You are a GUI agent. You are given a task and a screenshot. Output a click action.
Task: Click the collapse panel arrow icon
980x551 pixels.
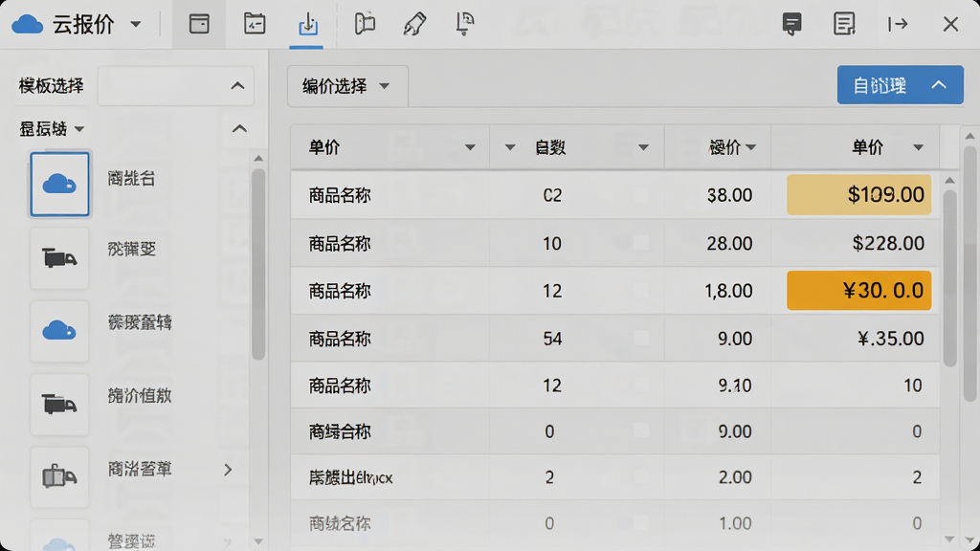pos(898,24)
